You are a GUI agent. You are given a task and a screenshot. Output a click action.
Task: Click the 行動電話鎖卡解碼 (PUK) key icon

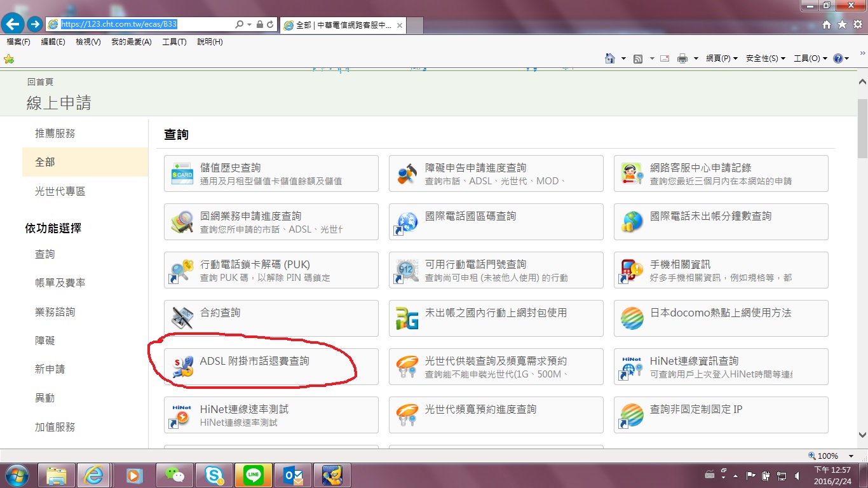pos(182,270)
